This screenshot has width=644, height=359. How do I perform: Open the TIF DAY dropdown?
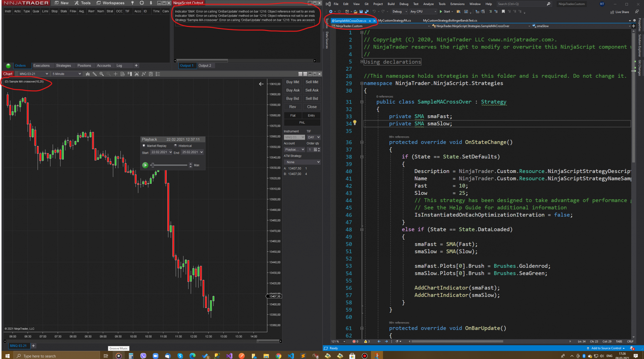click(x=314, y=137)
